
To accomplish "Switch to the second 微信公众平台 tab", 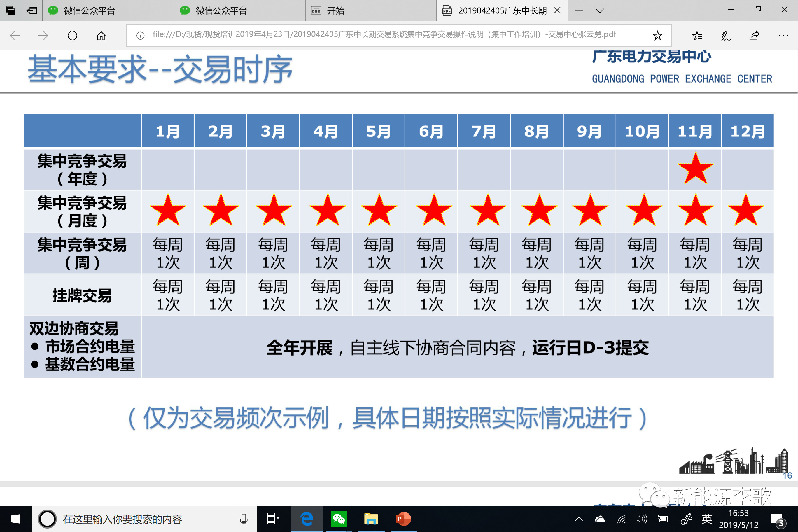I will click(239, 10).
